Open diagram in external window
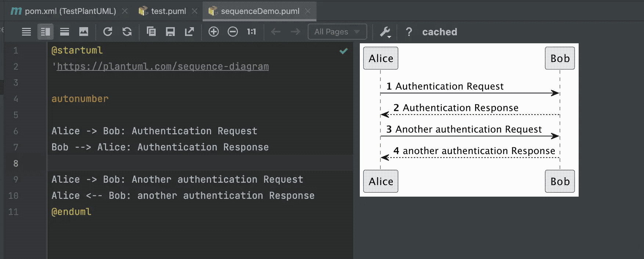The image size is (644, 259). [x=189, y=32]
